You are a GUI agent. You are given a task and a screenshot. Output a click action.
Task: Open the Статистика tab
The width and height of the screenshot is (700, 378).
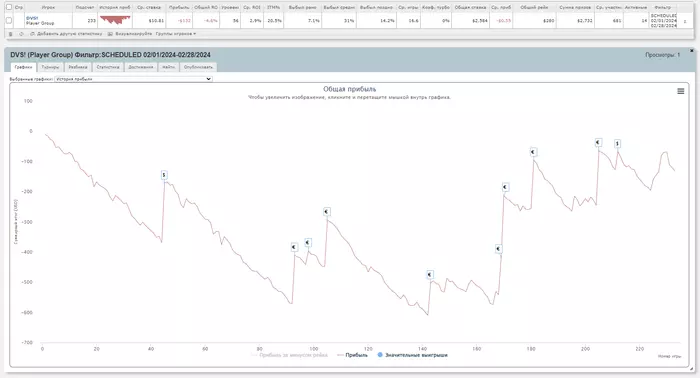[108, 67]
